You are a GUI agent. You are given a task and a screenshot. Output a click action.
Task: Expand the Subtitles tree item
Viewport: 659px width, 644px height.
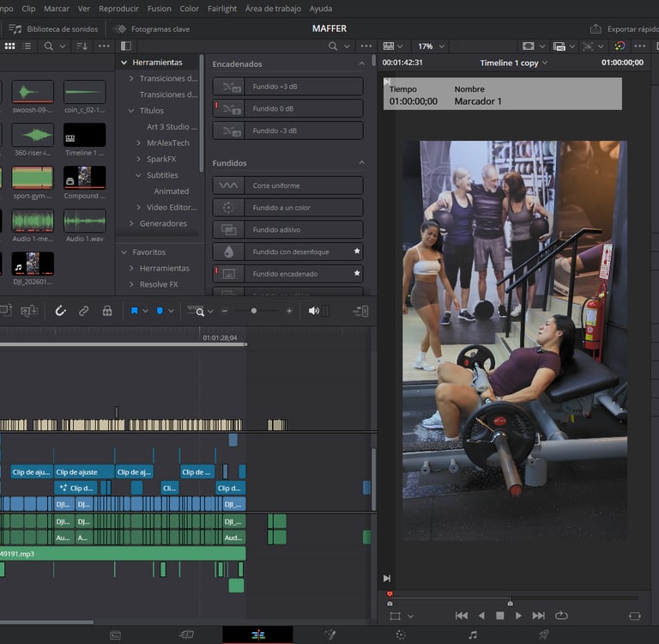[x=138, y=175]
